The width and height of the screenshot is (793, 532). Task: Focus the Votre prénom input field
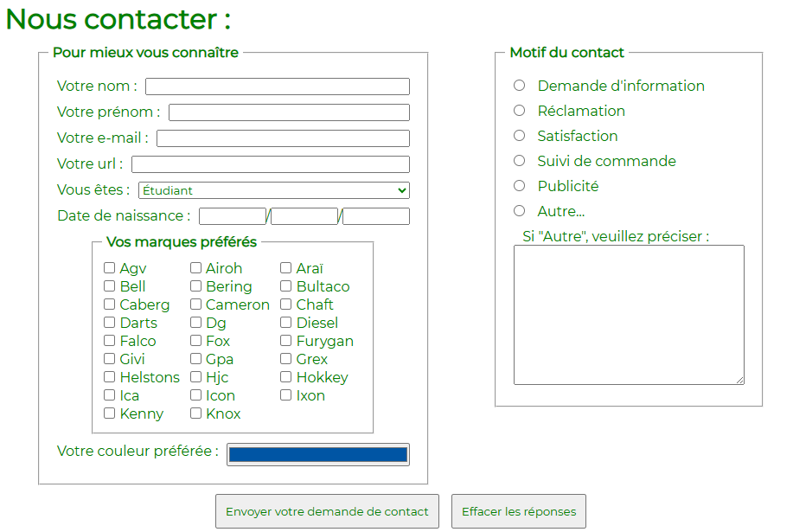click(289, 112)
